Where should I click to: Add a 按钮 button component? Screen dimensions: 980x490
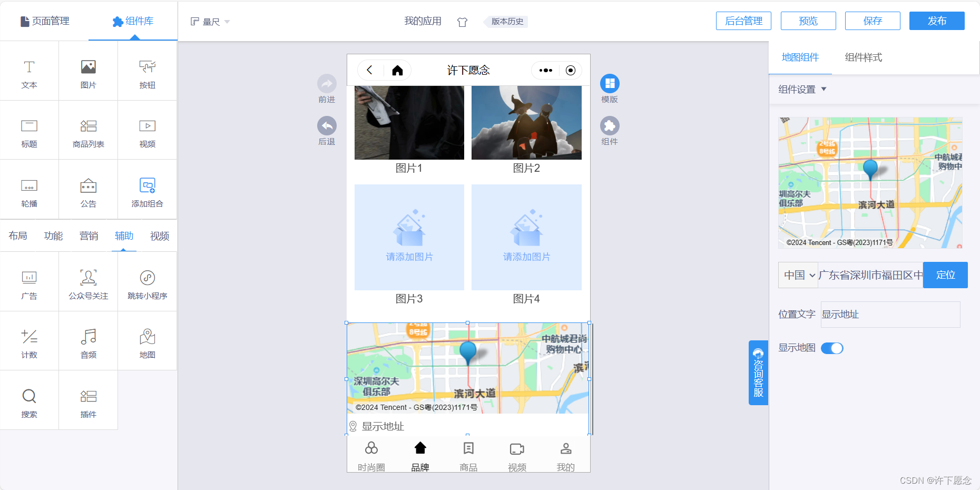click(x=148, y=71)
